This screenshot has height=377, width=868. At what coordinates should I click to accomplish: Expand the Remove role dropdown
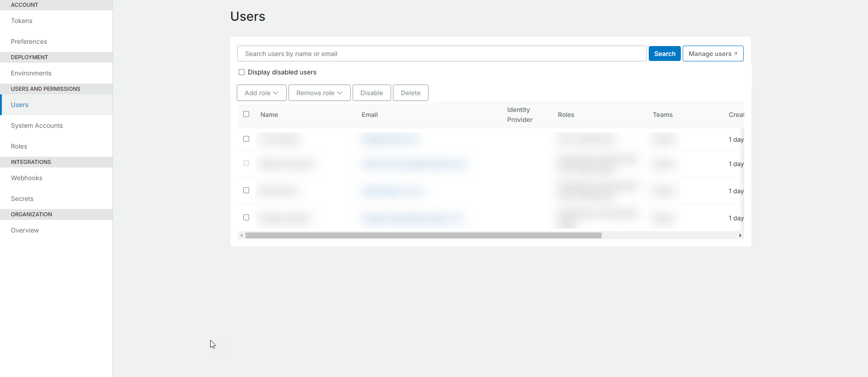point(319,93)
